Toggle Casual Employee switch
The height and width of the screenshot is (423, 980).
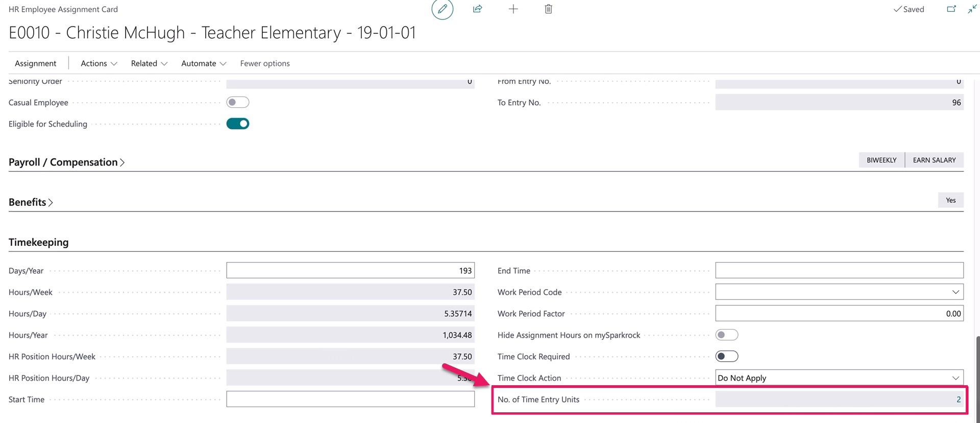pos(238,102)
